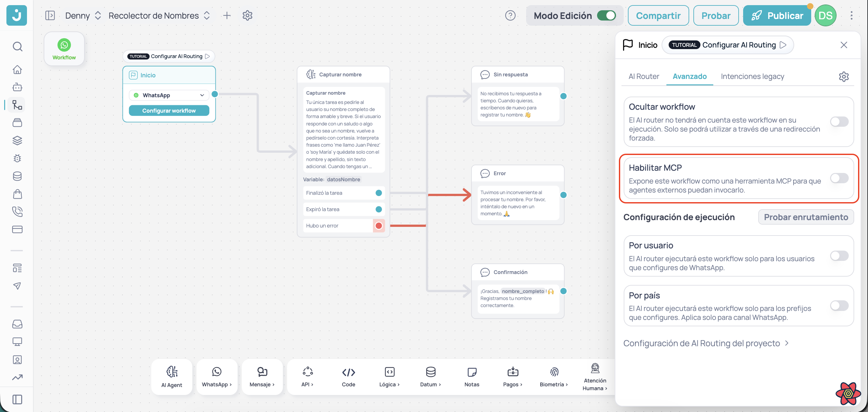Open workflow settings gear in top bar
The width and height of the screenshot is (868, 412).
[x=247, y=15]
